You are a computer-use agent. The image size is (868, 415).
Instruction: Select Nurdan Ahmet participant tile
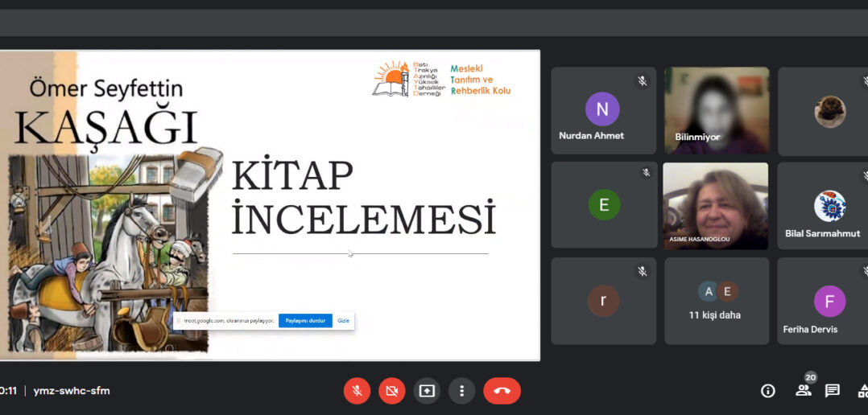tap(603, 110)
